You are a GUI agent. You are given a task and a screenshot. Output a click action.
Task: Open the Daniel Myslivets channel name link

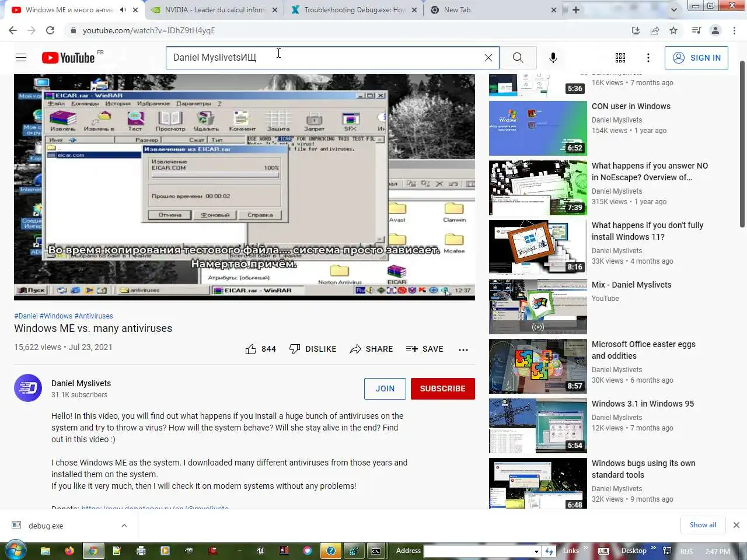pos(81,383)
